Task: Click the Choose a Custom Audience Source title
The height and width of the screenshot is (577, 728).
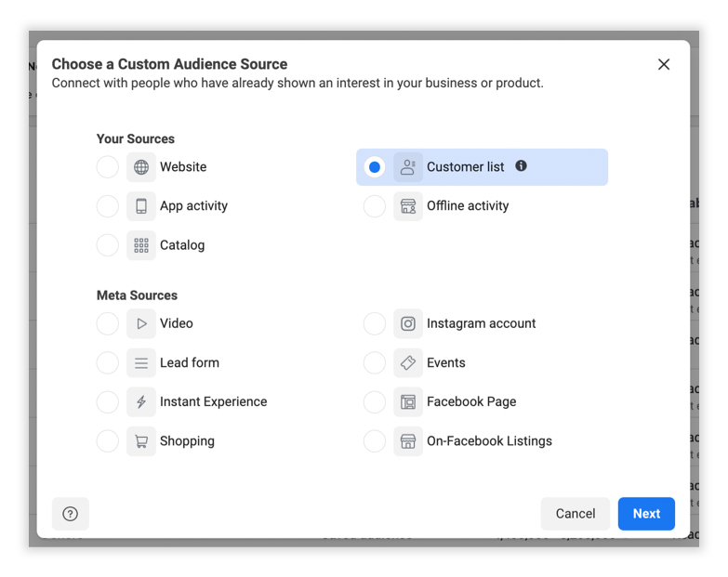Action: point(169,64)
